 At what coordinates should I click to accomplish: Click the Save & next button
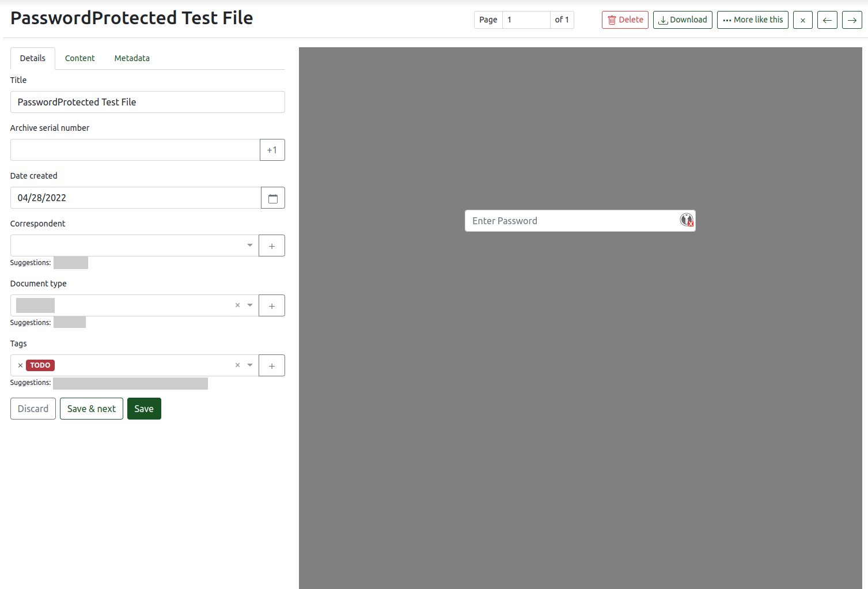click(x=91, y=408)
